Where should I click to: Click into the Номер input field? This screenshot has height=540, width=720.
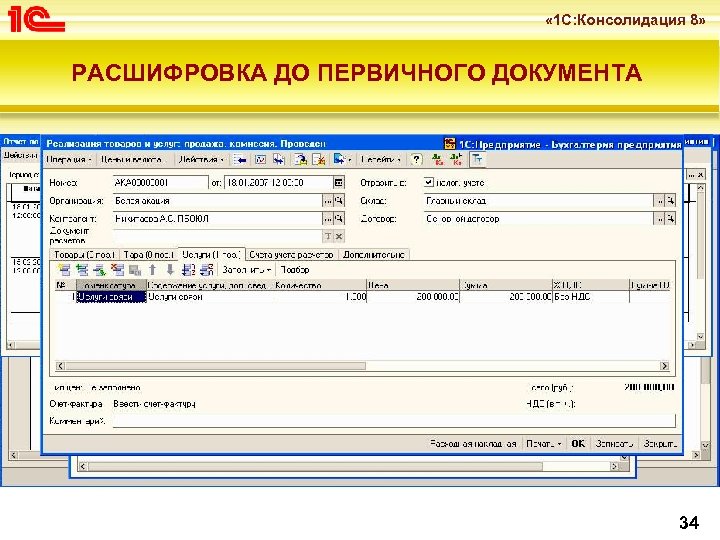tap(160, 182)
